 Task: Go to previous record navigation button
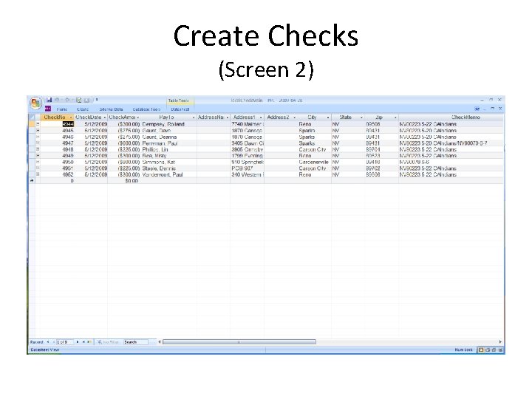click(x=53, y=342)
